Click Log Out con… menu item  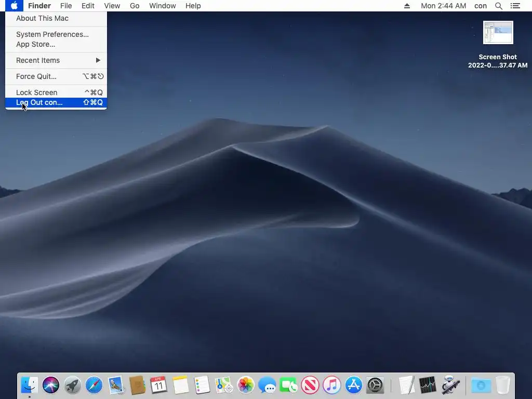[56, 102]
